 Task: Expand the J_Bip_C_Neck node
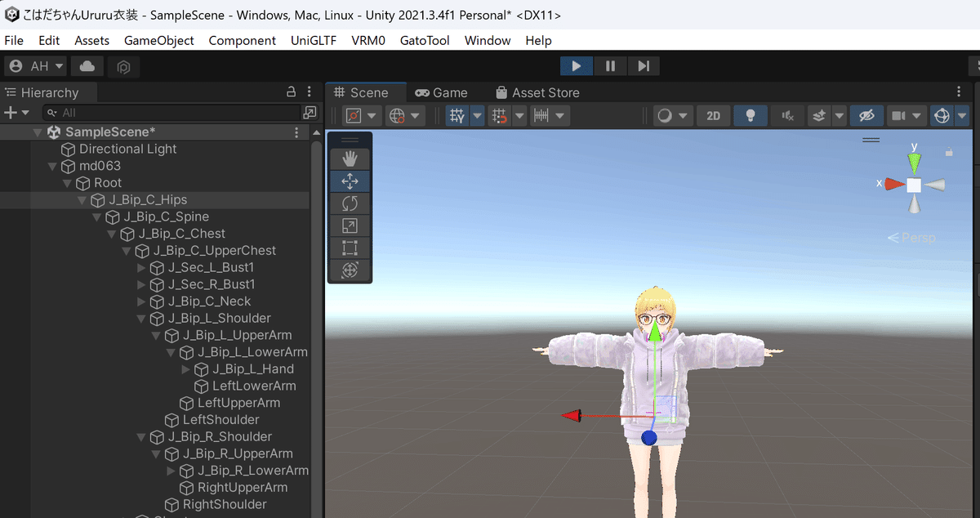pyautogui.click(x=141, y=301)
